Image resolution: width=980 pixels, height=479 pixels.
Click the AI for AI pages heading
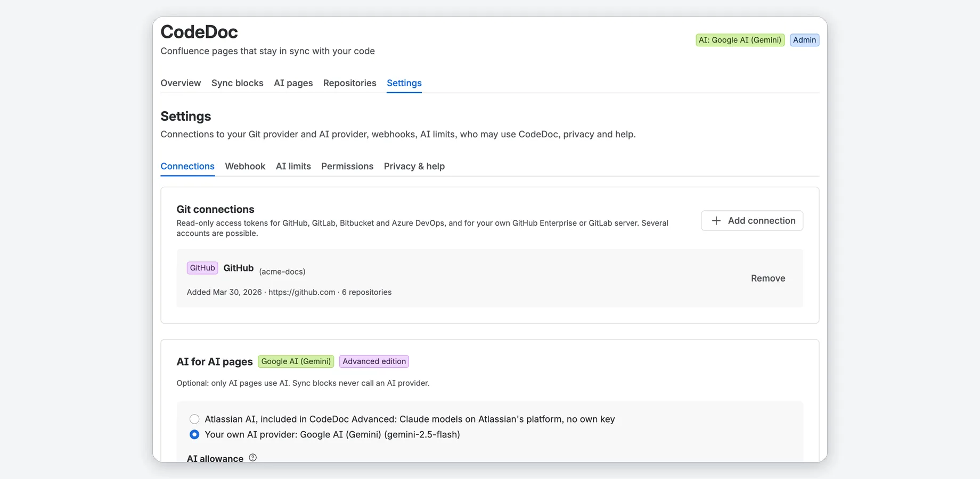click(x=215, y=361)
